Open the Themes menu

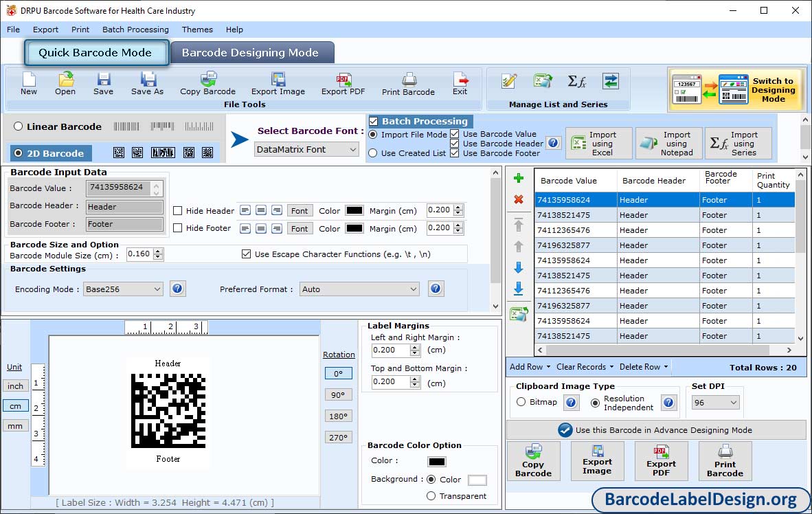point(197,30)
